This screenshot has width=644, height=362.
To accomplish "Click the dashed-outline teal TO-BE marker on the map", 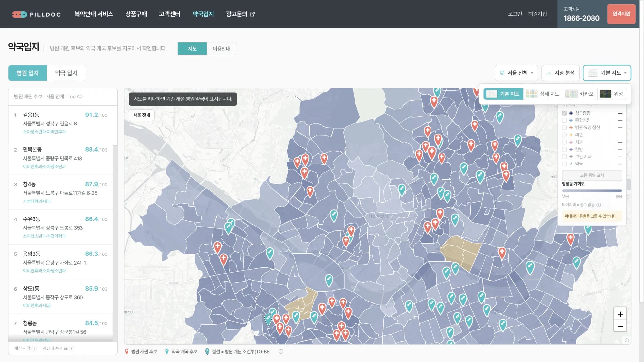I will (x=268, y=319).
